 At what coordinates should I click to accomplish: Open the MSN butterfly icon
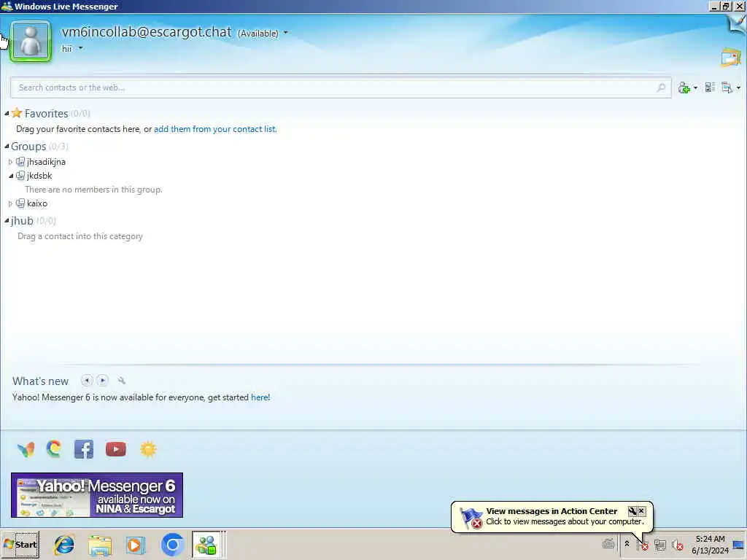pos(26,449)
